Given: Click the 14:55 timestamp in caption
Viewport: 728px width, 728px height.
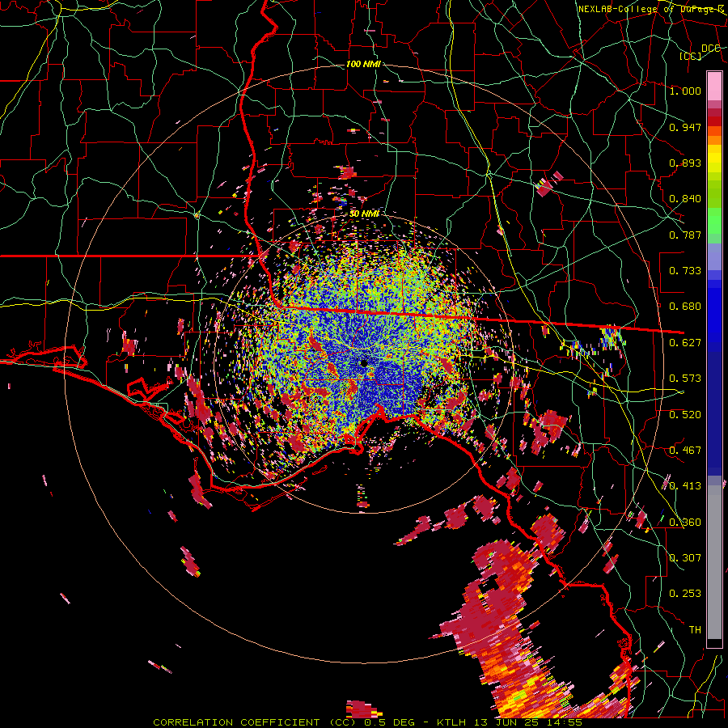Looking at the screenshot, I should coord(565,722).
